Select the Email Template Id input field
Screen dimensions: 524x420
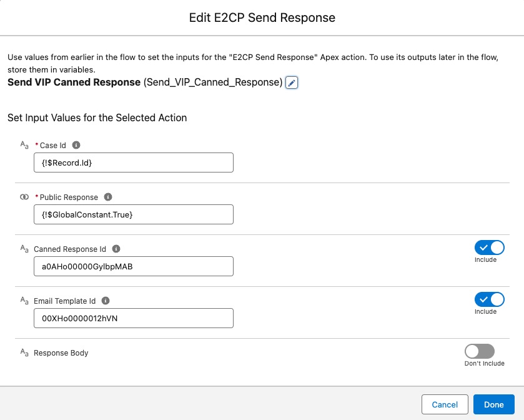click(134, 318)
